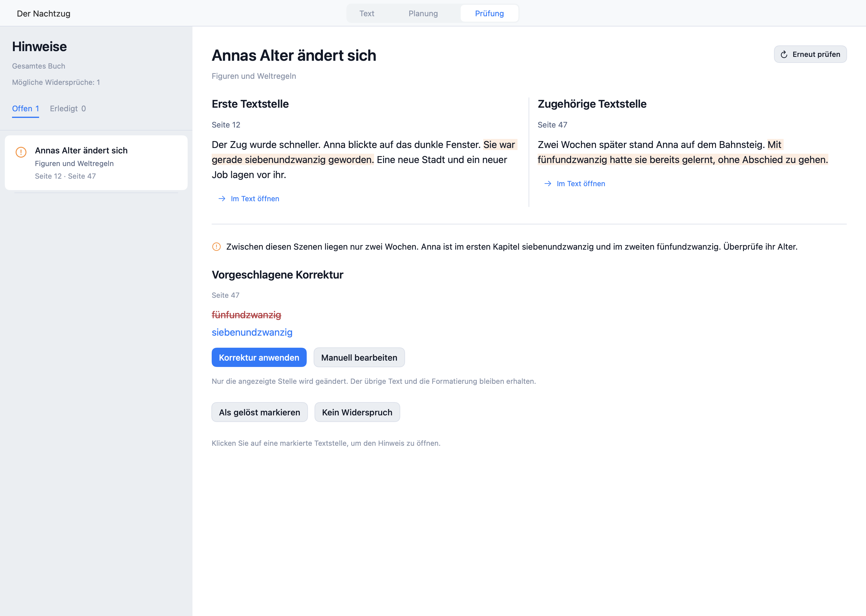
Task: Open the first passage via Im Text öffnen
Action: 249,199
